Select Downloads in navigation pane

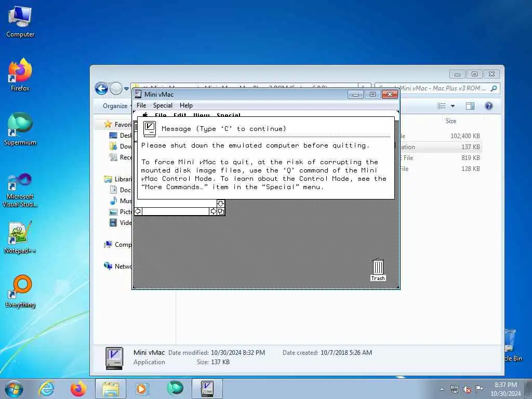pyautogui.click(x=121, y=146)
